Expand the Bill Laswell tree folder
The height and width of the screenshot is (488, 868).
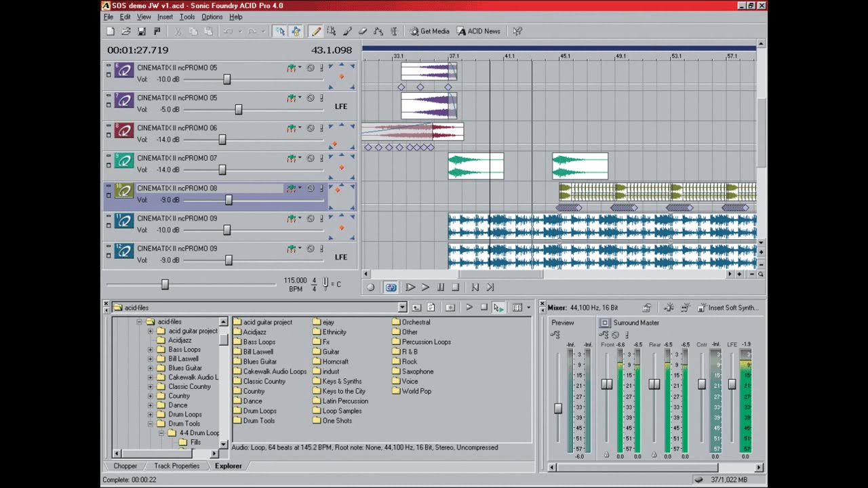(150, 359)
